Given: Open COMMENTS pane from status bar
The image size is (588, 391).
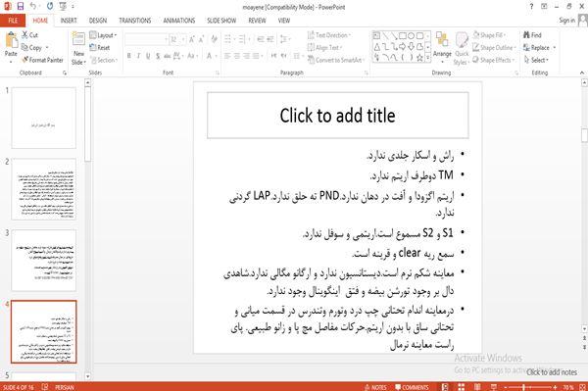Looking at the screenshot, I should point(412,387).
